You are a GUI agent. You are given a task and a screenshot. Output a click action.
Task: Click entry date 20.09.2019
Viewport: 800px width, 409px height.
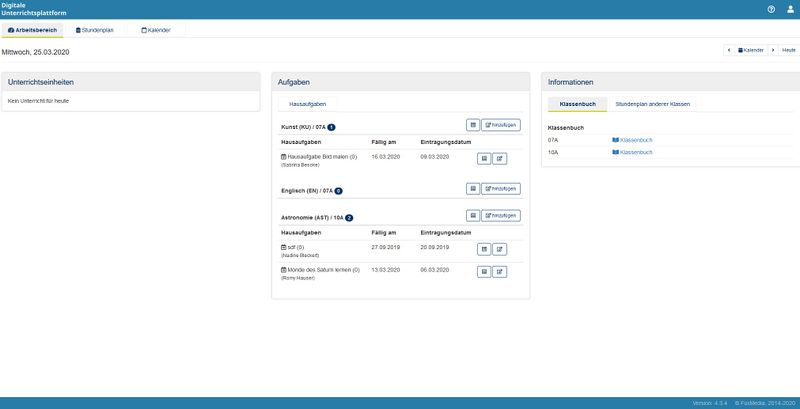point(435,247)
